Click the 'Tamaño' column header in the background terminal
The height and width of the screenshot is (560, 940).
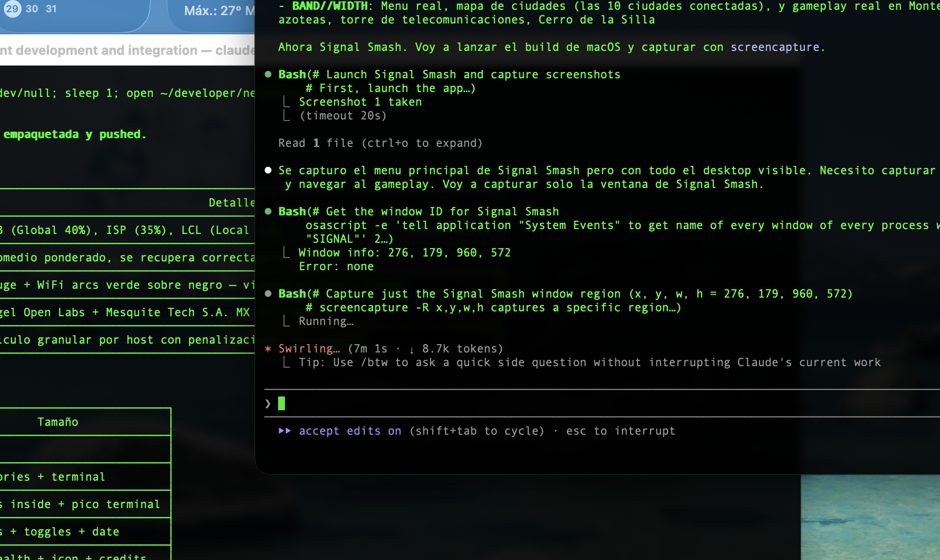pos(58,422)
